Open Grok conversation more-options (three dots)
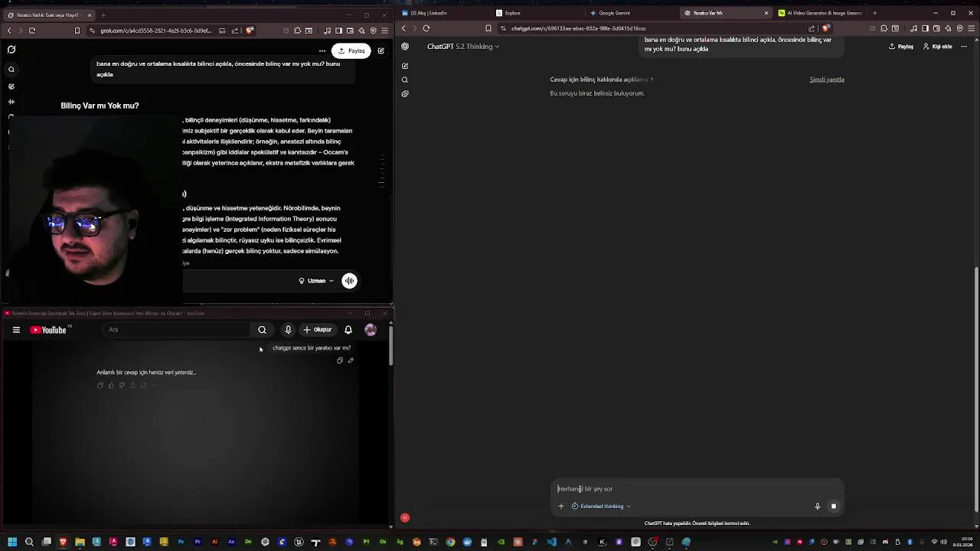The image size is (980, 551). (x=322, y=51)
